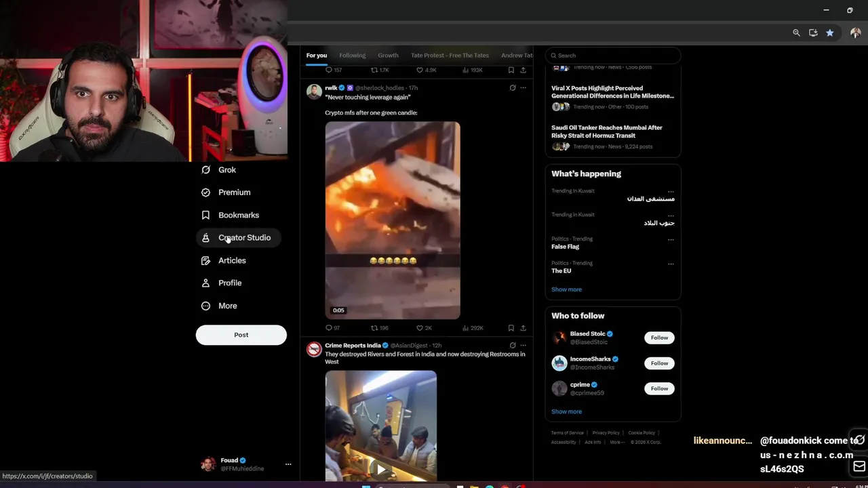The height and width of the screenshot is (488, 868).
Task: Open the Premium sidebar item
Action: point(226,192)
